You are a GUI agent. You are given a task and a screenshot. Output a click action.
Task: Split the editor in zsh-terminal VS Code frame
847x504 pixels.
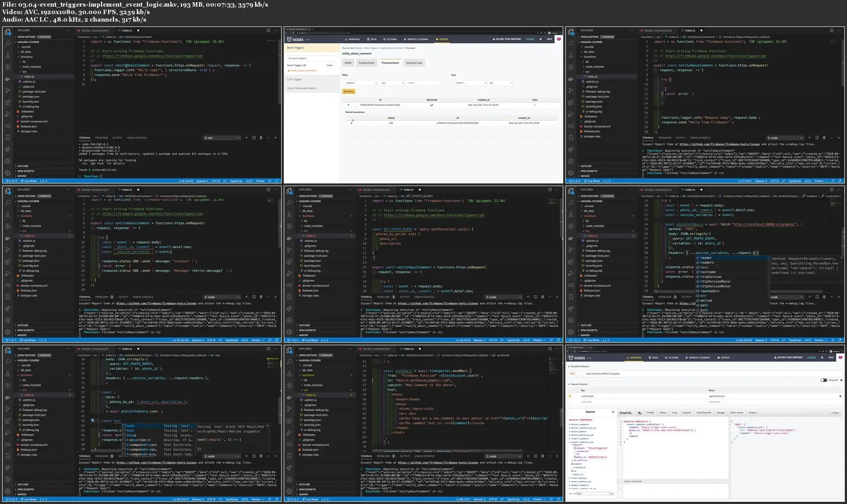click(268, 30)
